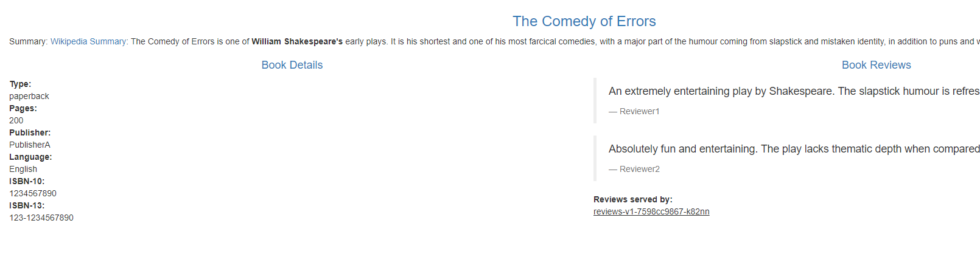
Task: Click the page count value 200
Action: point(16,120)
